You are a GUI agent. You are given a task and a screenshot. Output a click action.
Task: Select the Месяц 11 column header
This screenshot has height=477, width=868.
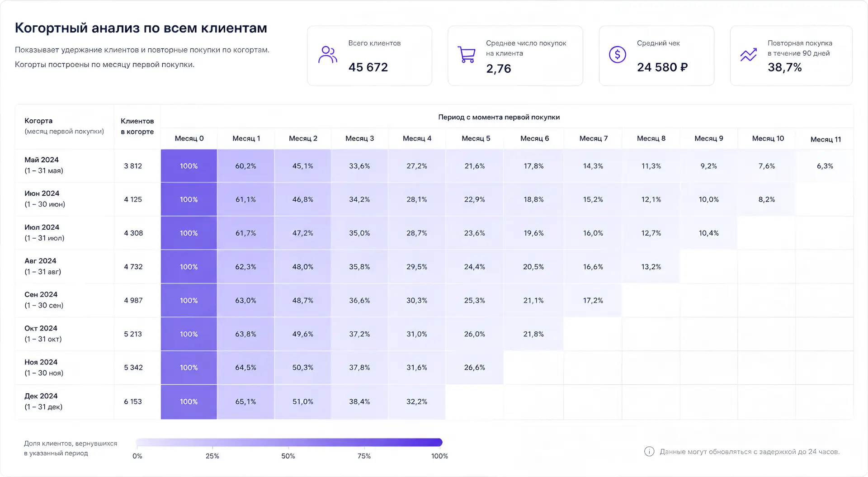point(826,139)
